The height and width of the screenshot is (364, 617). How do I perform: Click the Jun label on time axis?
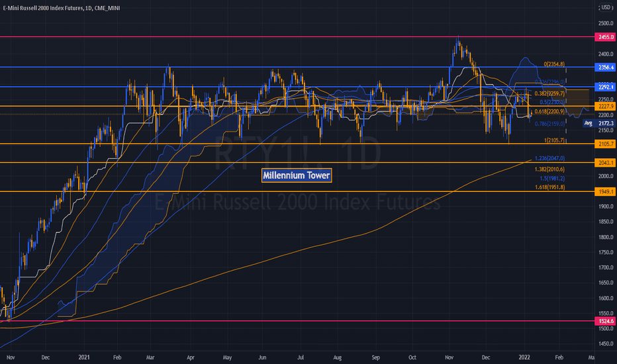(262, 357)
